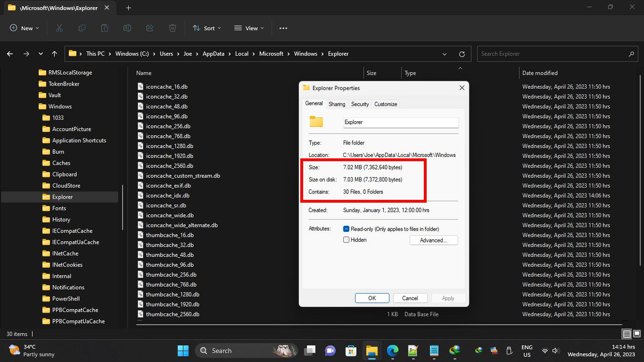Image resolution: width=644 pixels, height=362 pixels.
Task: Click the Advanced attributes button
Action: 434,240
